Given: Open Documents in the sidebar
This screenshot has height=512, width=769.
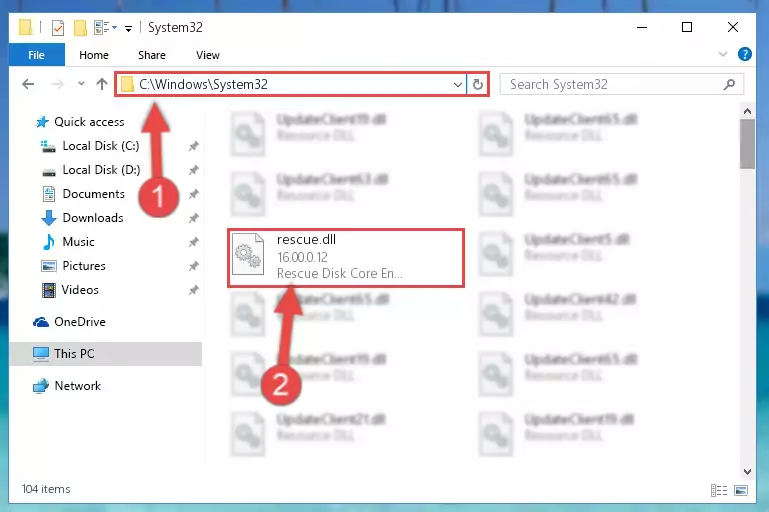Looking at the screenshot, I should [x=93, y=194].
